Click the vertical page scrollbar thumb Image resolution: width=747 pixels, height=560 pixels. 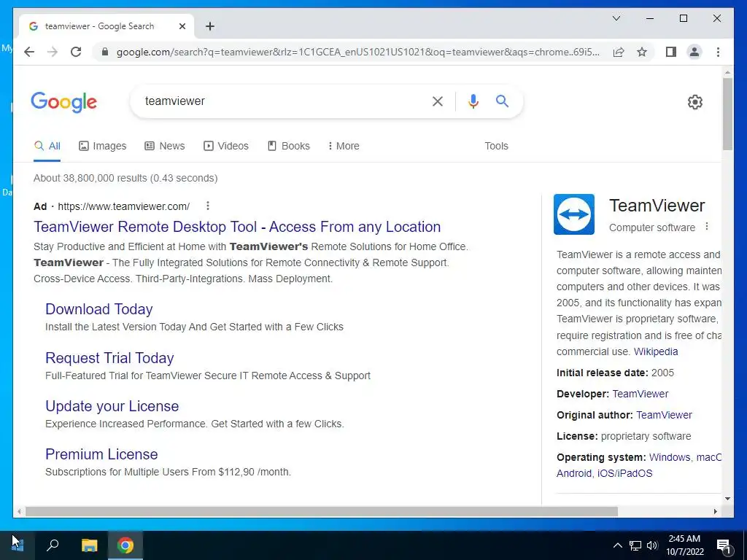tap(727, 114)
